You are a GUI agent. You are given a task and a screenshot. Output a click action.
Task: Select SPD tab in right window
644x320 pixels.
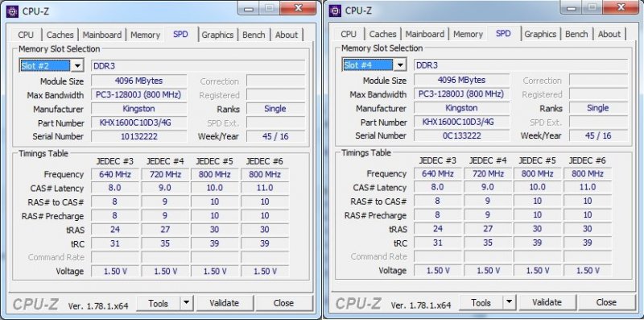coord(504,33)
